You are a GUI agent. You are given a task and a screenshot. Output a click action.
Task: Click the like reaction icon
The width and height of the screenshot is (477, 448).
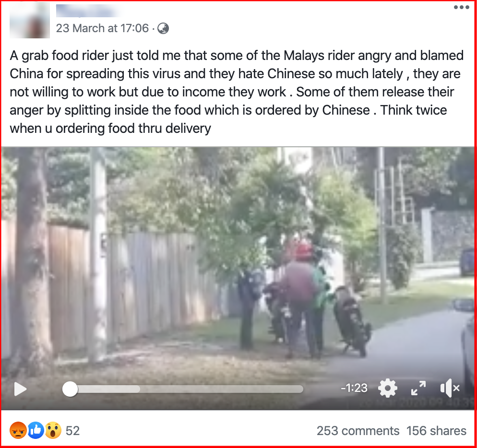36,430
